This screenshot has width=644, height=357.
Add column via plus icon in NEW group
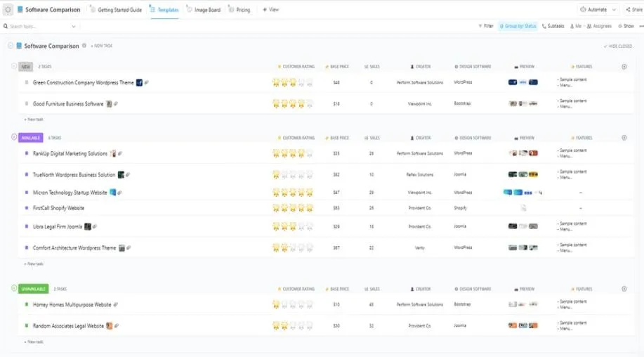(x=624, y=67)
